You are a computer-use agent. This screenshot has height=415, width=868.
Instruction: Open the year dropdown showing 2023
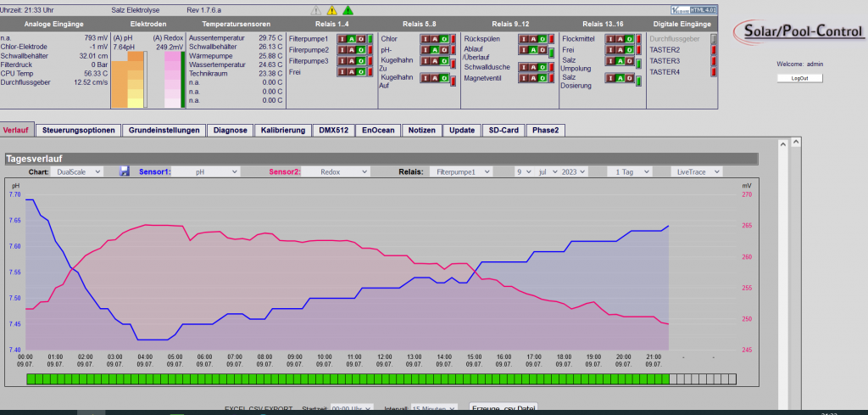(574, 171)
